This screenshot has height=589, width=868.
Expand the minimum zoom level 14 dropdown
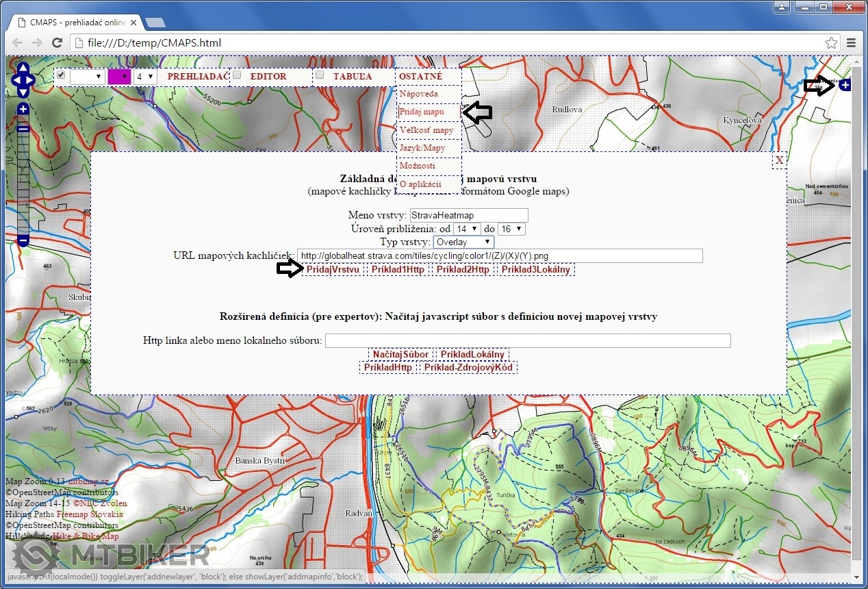[x=466, y=229]
